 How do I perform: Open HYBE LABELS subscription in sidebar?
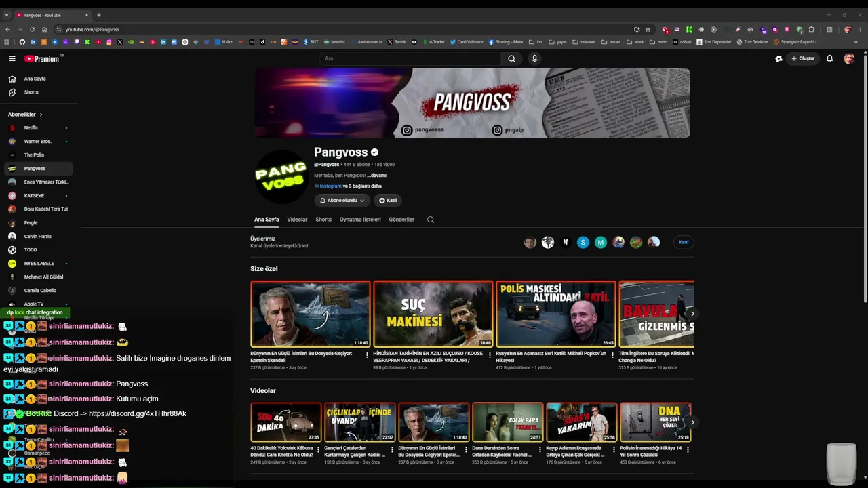(38, 264)
